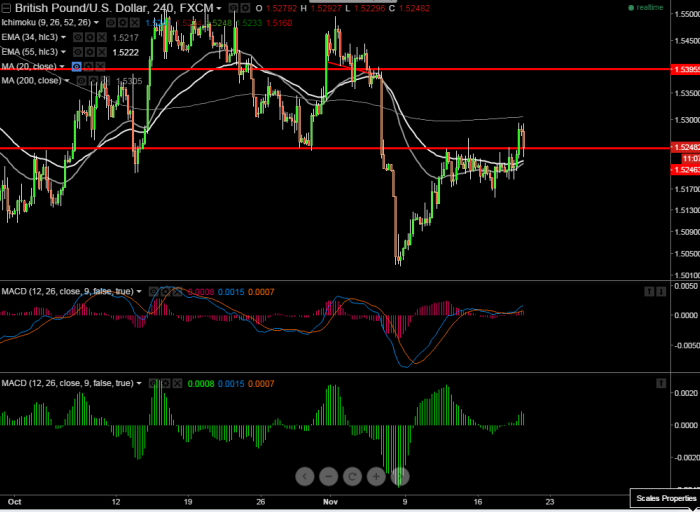Click EMA (55) value 1.5222

(x=125, y=53)
